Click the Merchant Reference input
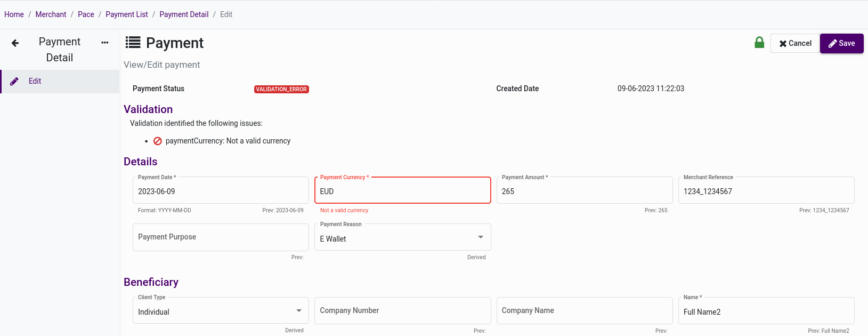 (766, 191)
